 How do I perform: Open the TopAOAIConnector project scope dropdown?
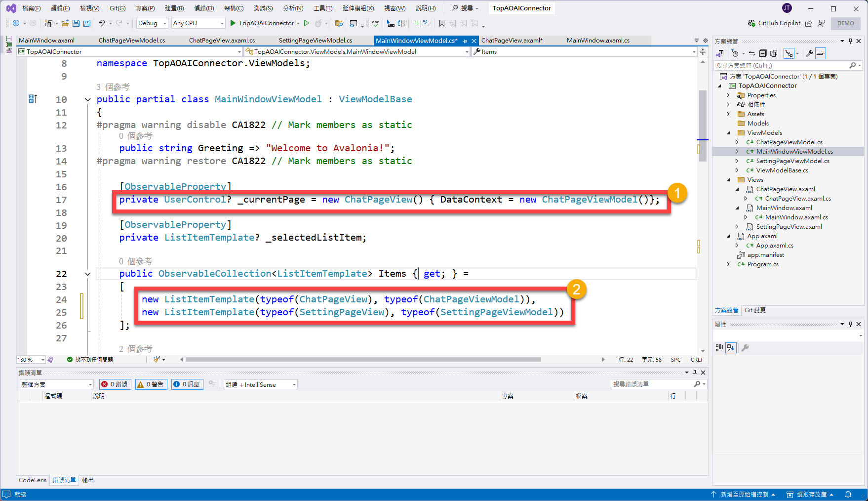click(x=130, y=51)
